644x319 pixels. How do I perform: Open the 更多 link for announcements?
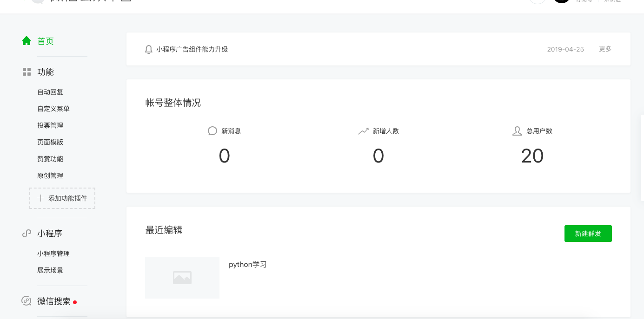(605, 49)
